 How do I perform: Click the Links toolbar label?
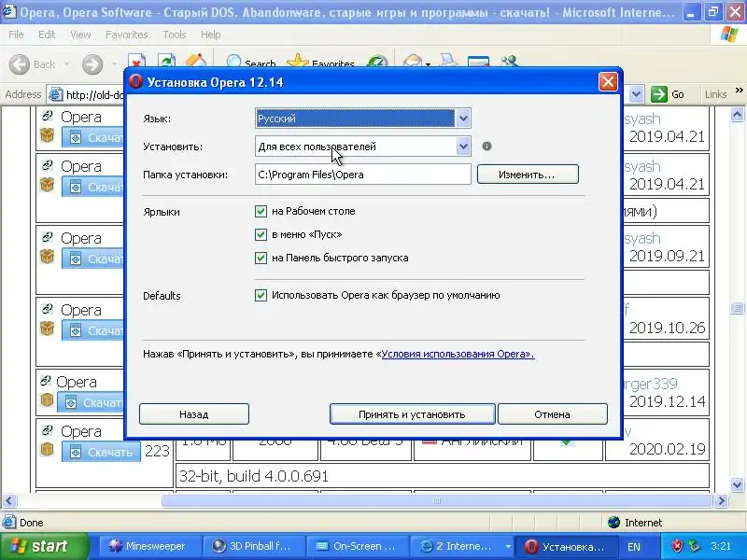[715, 94]
